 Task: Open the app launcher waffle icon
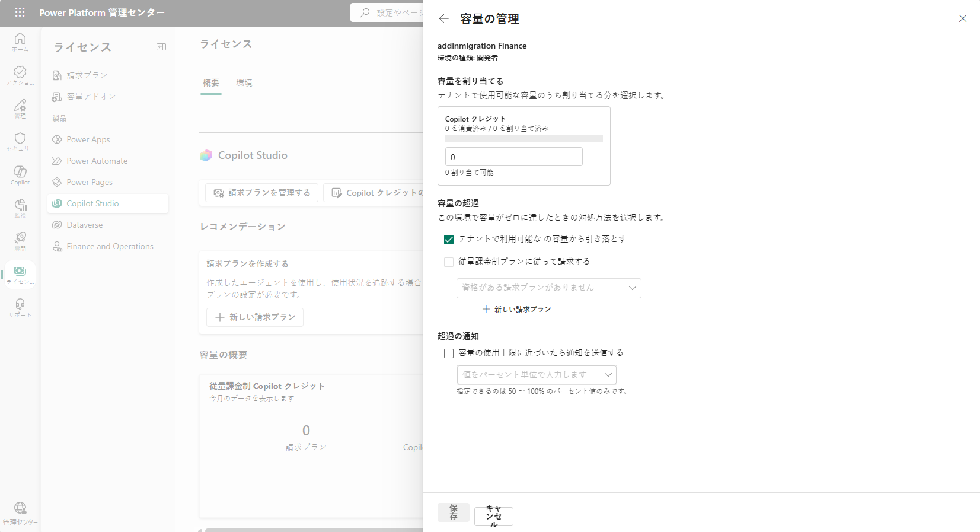click(x=20, y=12)
